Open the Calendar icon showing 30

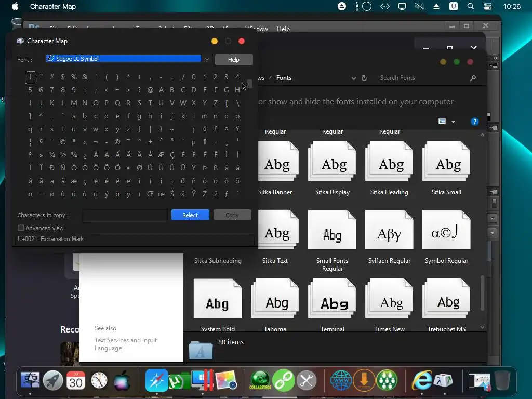pyautogui.click(x=75, y=380)
